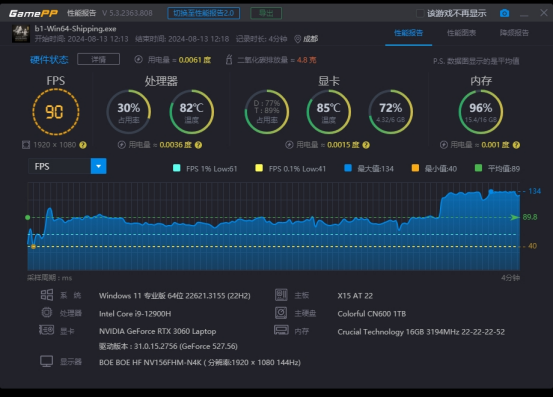The image size is (553, 397).
Task: Click the 主板 motherboard icon
Action: 281,295
